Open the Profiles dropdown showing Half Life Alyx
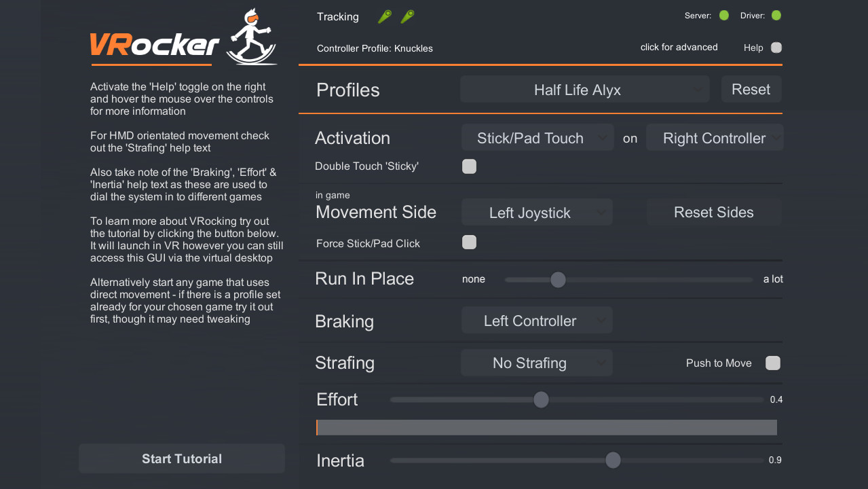 click(584, 90)
